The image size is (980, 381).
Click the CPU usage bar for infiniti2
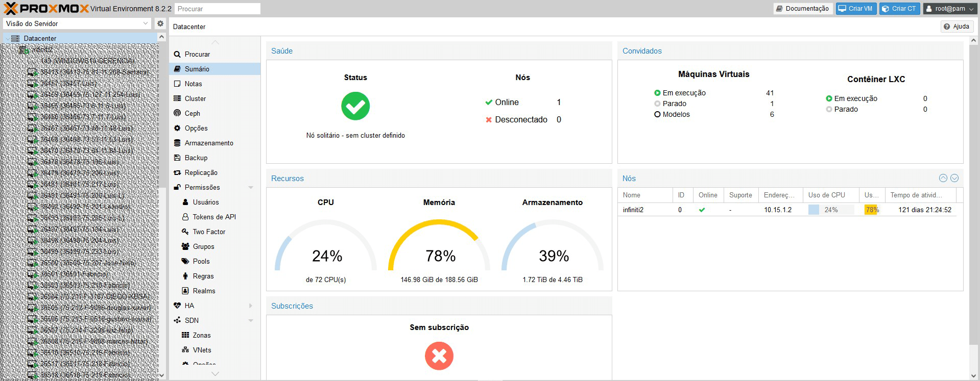[x=830, y=210]
